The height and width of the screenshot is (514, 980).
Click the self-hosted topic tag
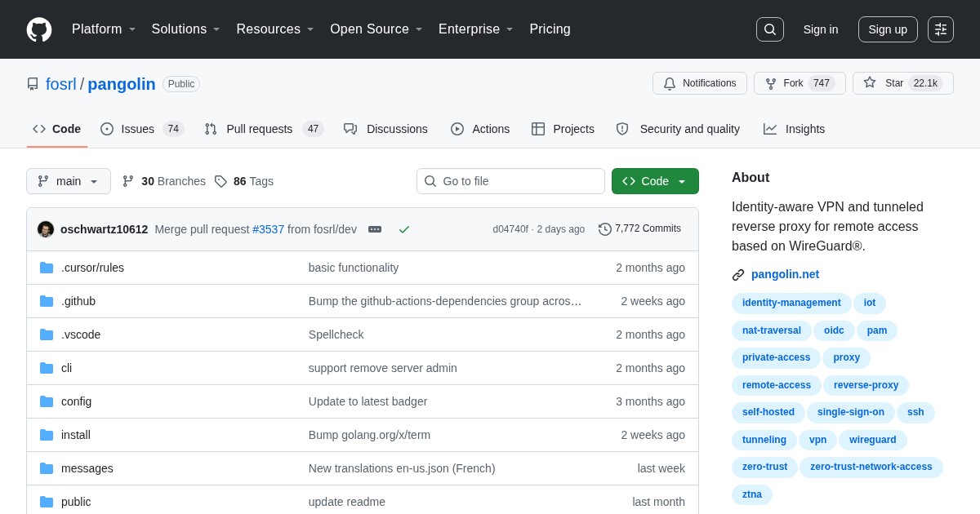tap(768, 412)
